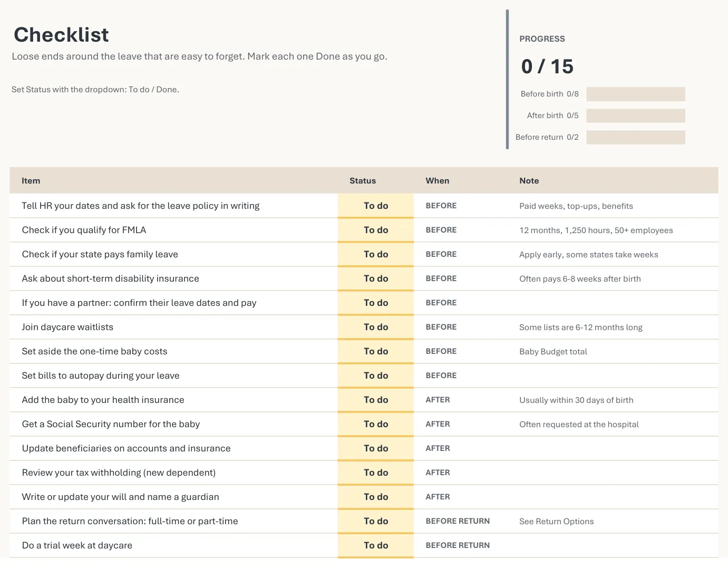Select note 'See Return Options'

(556, 522)
